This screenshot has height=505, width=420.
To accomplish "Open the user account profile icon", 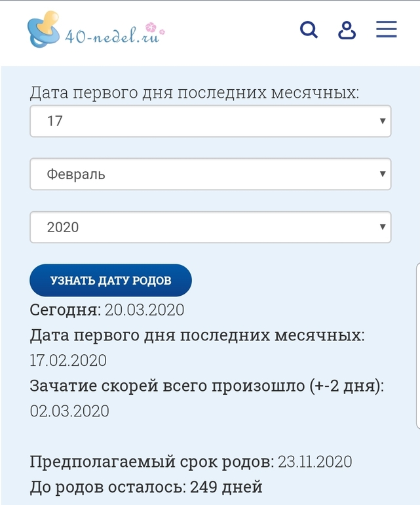I will (x=347, y=30).
